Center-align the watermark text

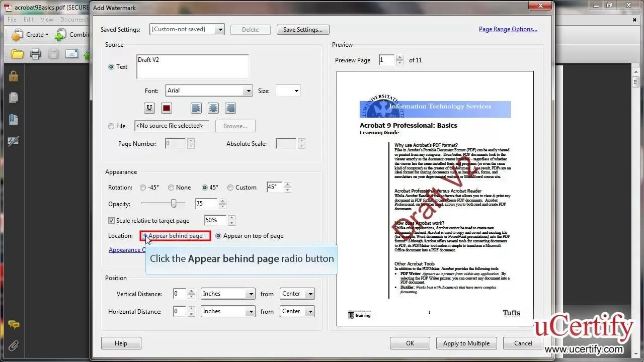[213, 108]
